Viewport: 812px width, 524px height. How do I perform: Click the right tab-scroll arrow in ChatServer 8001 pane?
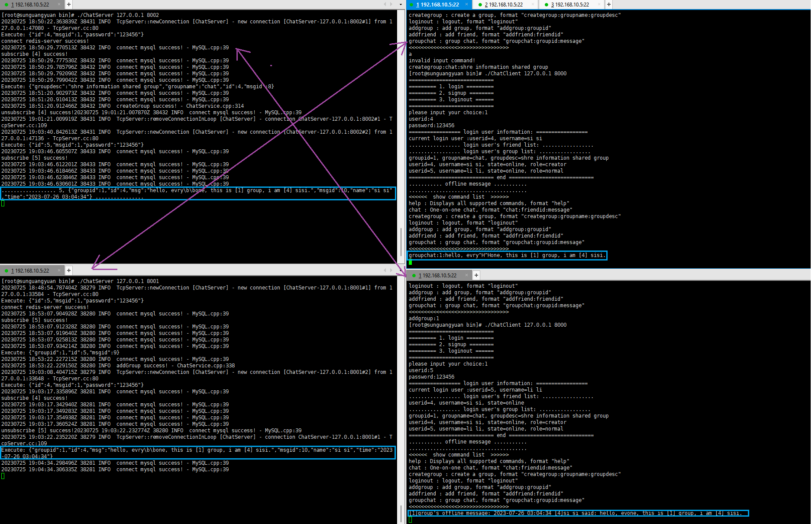click(x=391, y=270)
